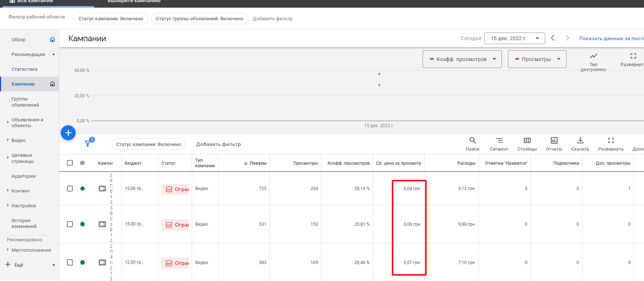Click green status dot in 383 row
This screenshot has width=644, height=281.
coord(82,263)
